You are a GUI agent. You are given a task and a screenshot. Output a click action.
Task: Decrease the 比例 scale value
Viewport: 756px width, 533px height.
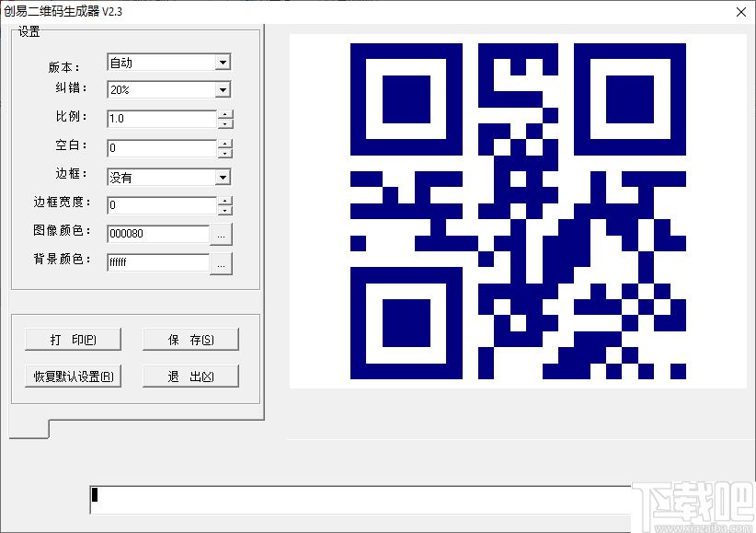click(x=225, y=123)
